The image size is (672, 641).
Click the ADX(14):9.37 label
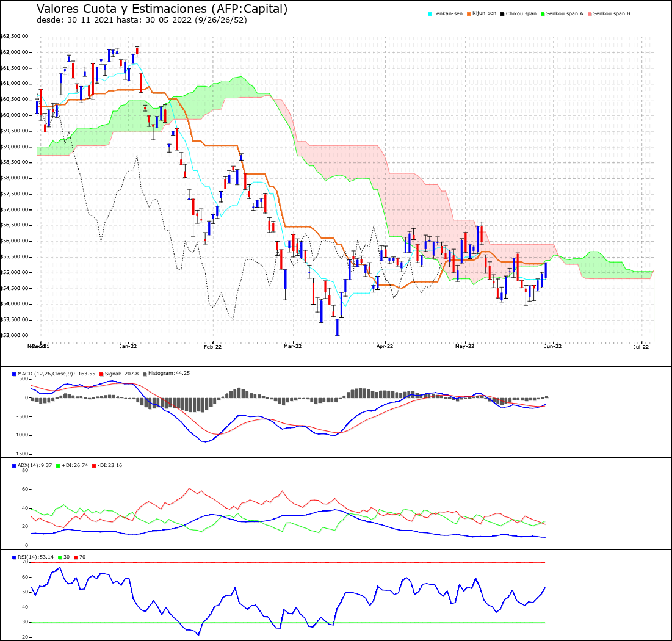pyautogui.click(x=35, y=466)
